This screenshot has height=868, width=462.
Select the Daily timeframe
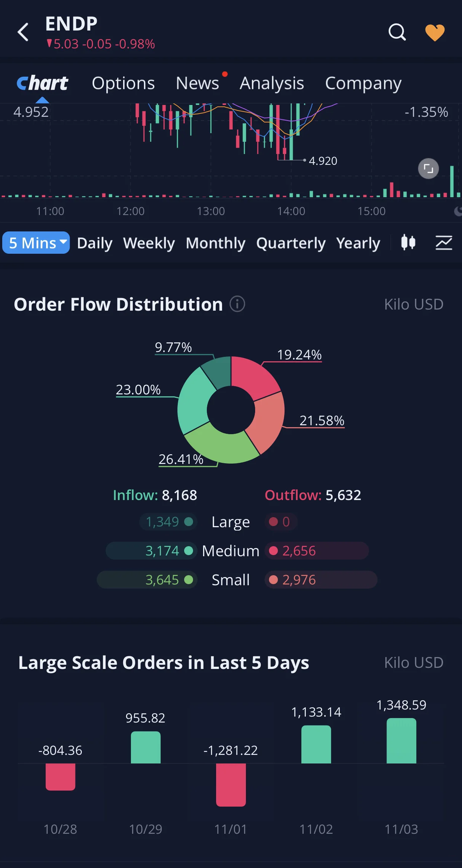coord(94,243)
